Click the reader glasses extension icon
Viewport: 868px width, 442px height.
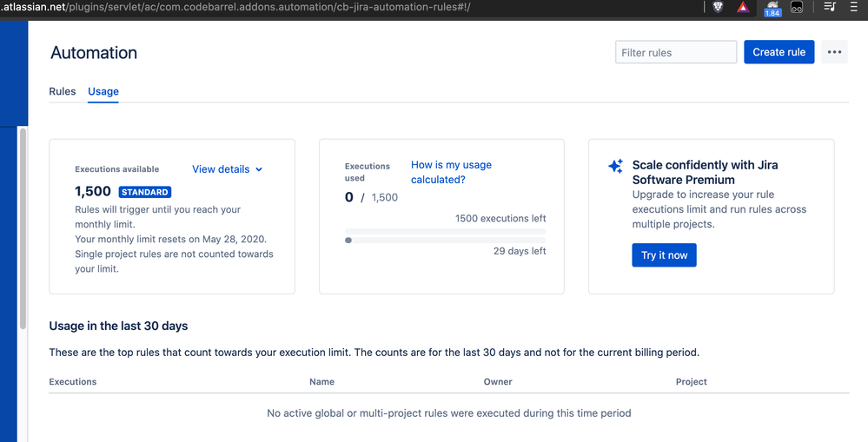pos(797,8)
